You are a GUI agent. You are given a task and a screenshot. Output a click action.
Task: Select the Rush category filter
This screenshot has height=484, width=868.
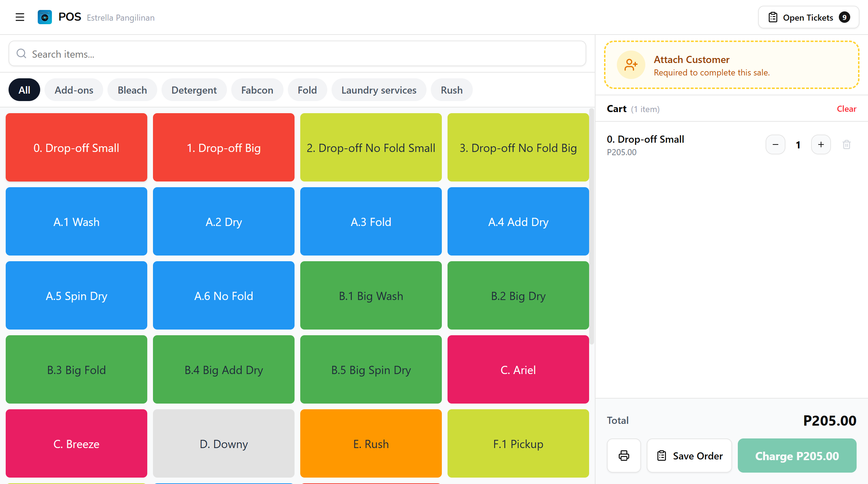[452, 90]
